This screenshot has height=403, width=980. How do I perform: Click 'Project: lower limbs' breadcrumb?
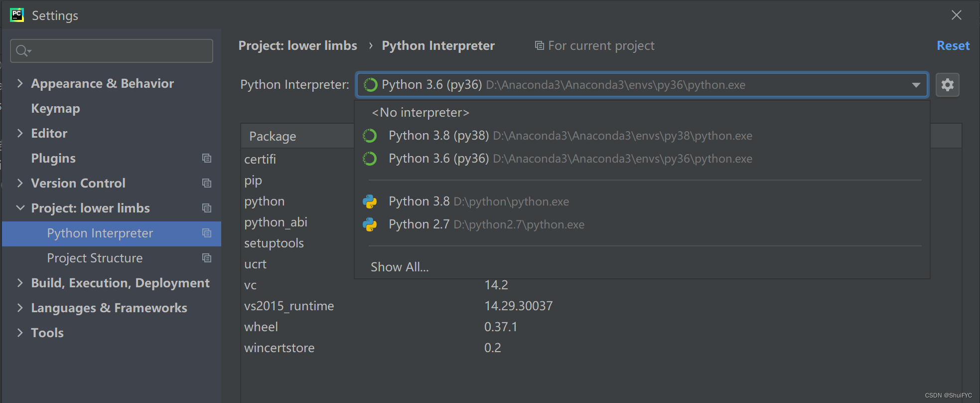tap(297, 45)
